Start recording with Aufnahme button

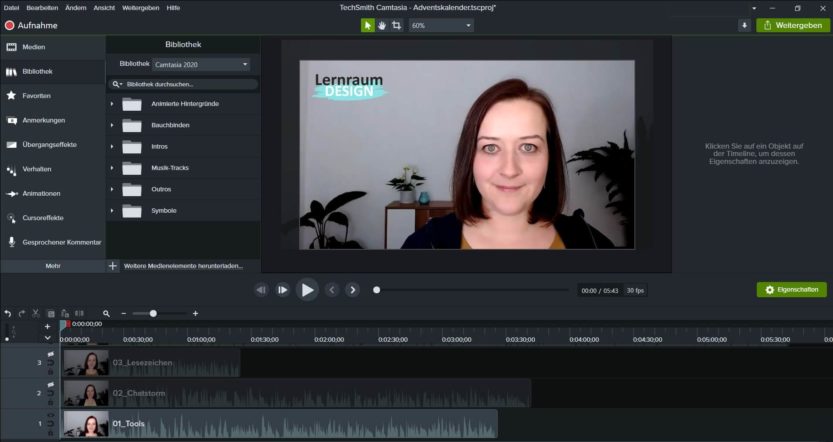31,26
